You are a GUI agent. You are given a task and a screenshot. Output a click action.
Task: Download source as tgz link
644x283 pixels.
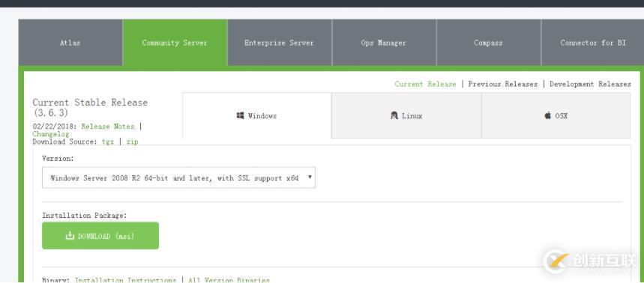[x=108, y=141]
